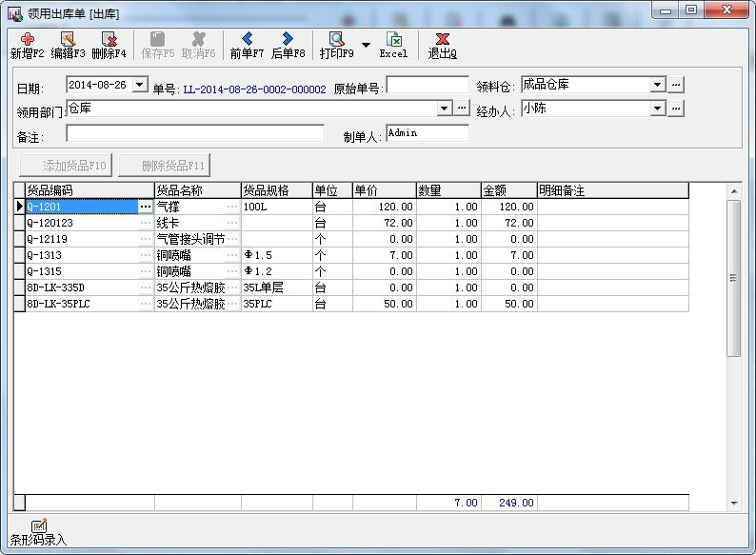Click the 删除F4 delete icon
This screenshot has width=756, height=555.
pos(109,39)
